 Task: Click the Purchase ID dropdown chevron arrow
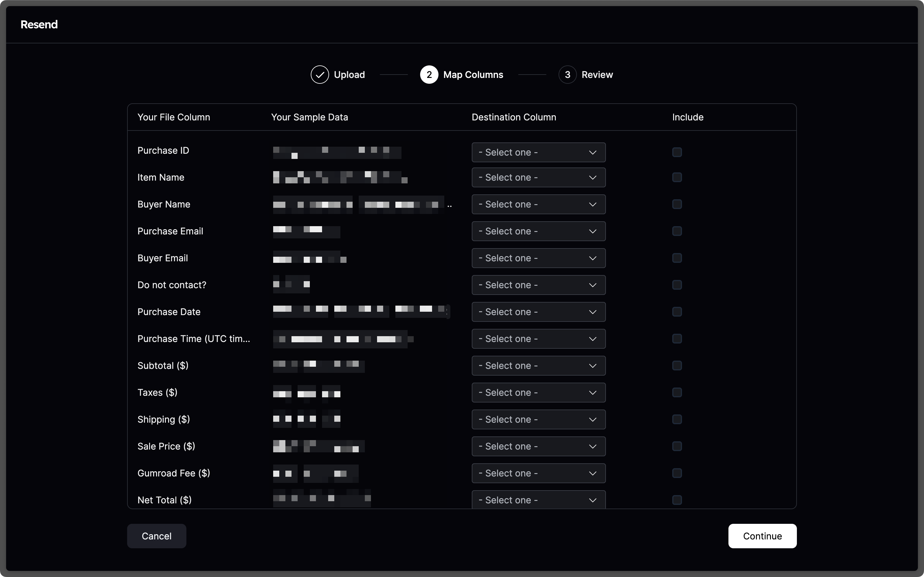click(x=592, y=152)
